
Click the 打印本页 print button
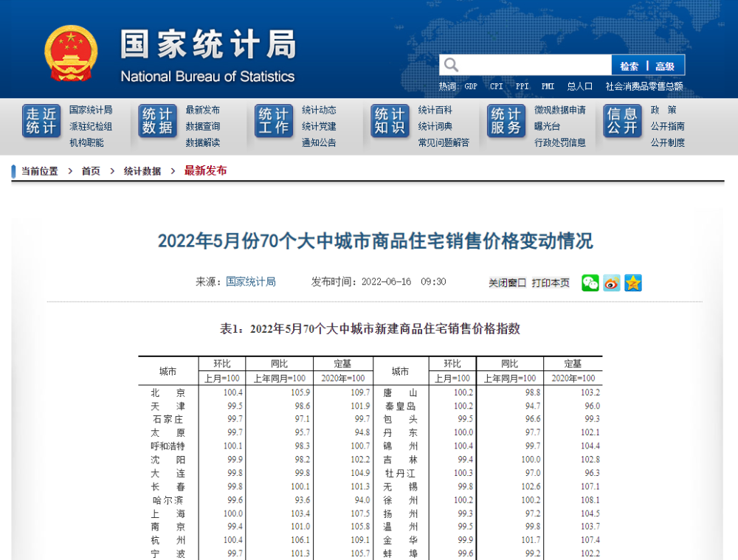point(551,283)
